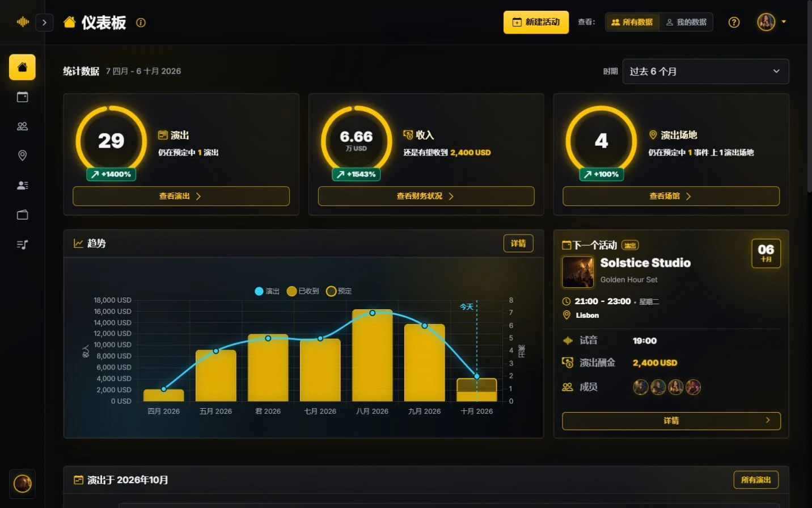Open the calendar icon in the sidebar

click(x=22, y=97)
